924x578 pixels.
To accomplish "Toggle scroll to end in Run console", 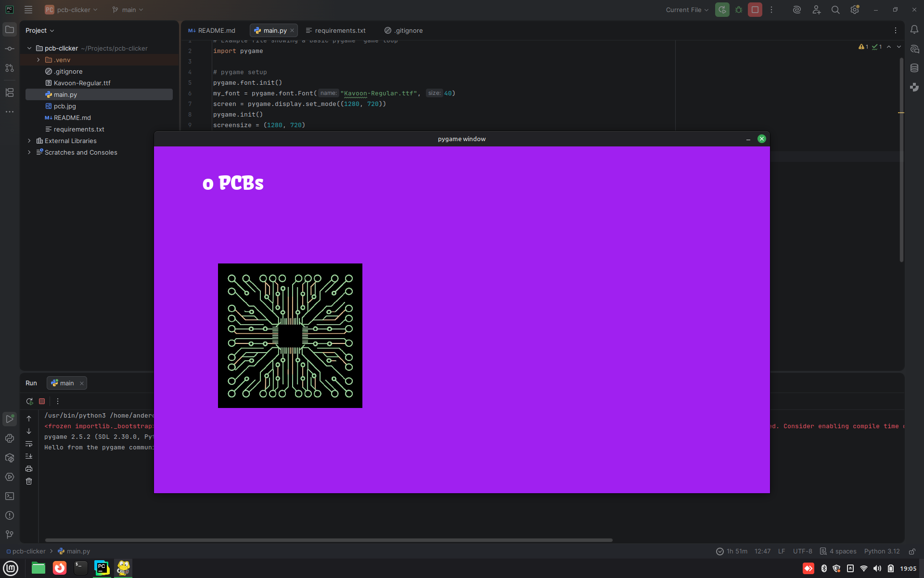I will tap(29, 456).
